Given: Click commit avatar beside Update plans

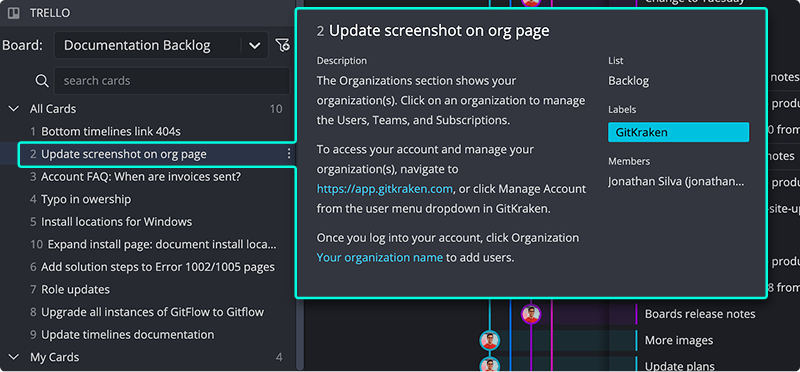Looking at the screenshot, I should tap(490, 364).
